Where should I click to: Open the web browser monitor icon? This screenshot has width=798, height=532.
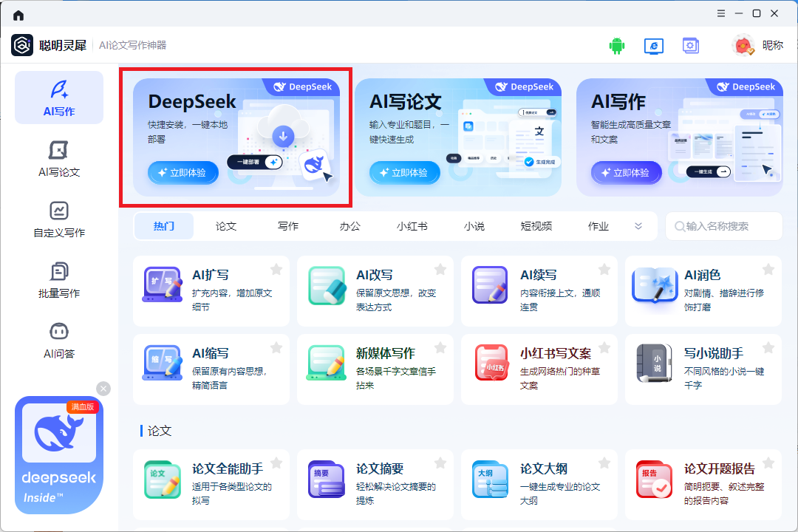pyautogui.click(x=653, y=46)
